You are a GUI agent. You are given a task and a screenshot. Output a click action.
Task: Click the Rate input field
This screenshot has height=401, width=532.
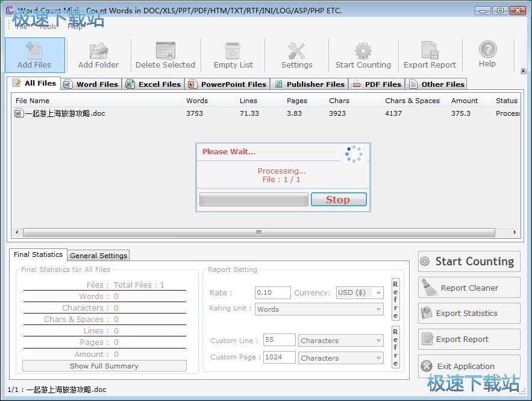[273, 292]
